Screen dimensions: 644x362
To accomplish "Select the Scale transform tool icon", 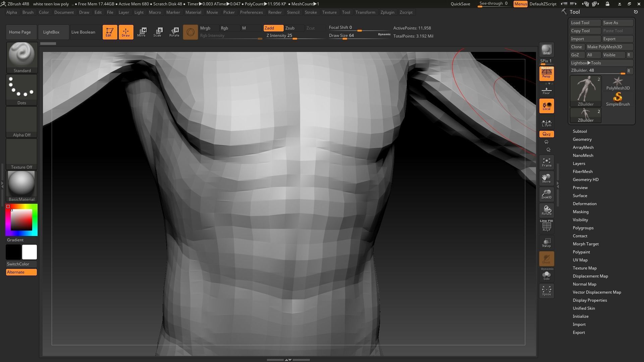I will (157, 32).
